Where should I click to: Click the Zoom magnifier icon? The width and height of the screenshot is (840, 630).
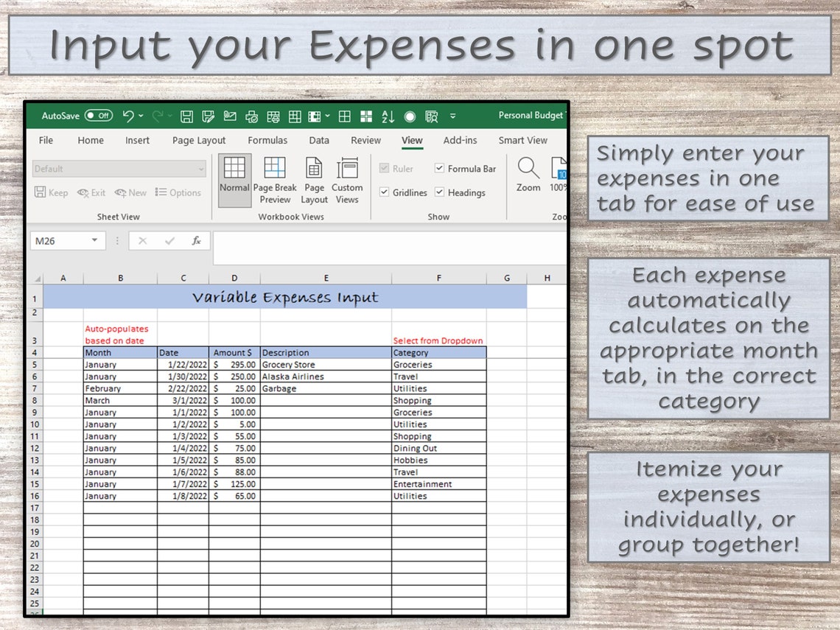coord(528,171)
